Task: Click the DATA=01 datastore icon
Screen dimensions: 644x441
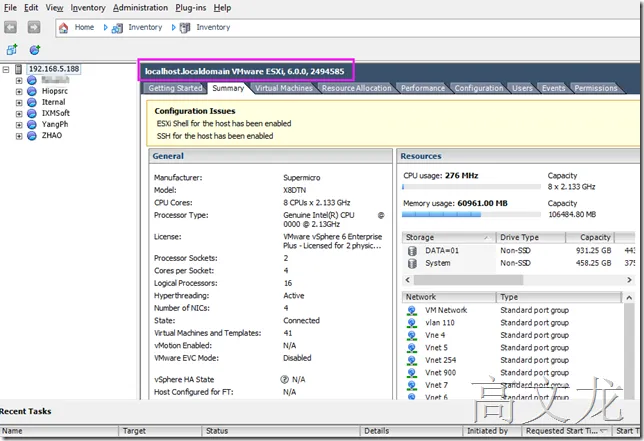Action: (412, 250)
